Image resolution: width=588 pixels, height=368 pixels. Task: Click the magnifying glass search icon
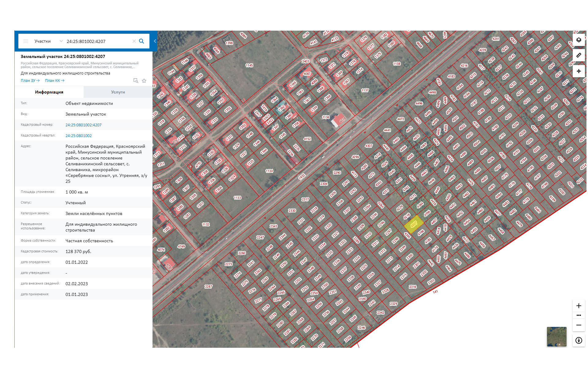(141, 41)
